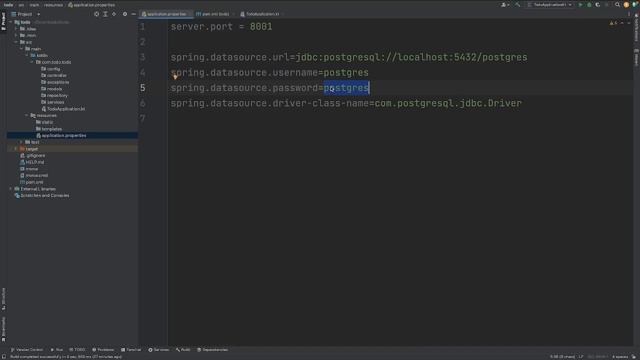Click the orange user avatar icon
The image size is (640, 360).
point(626,5)
